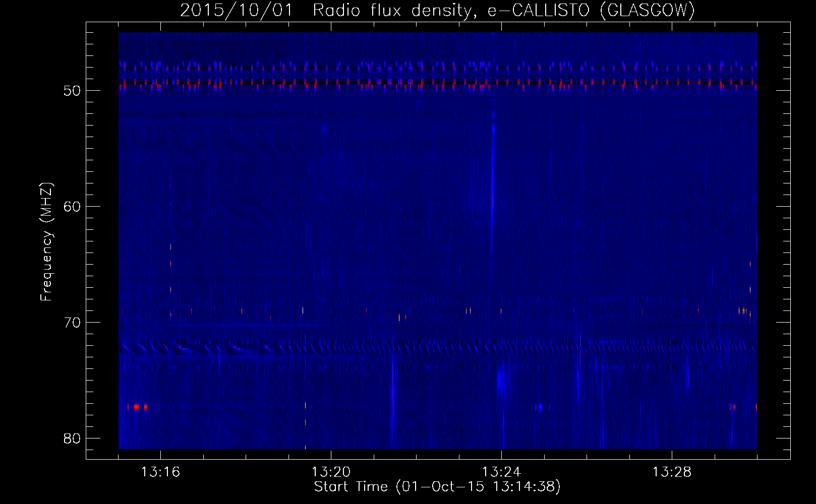
Task: Click the 70 frequency tick label
Action: [x=72, y=323]
